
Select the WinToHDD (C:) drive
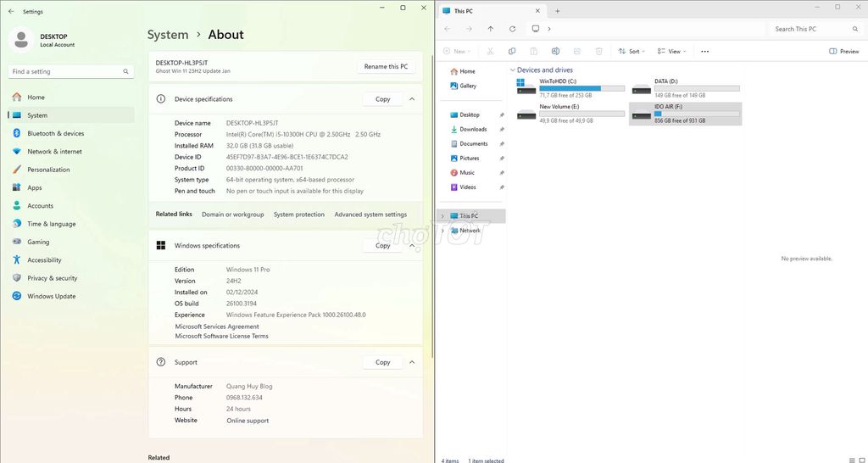(570, 88)
